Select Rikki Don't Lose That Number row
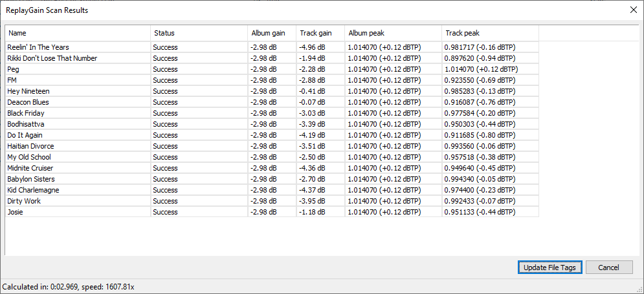The height and width of the screenshot is (294, 644). point(272,58)
